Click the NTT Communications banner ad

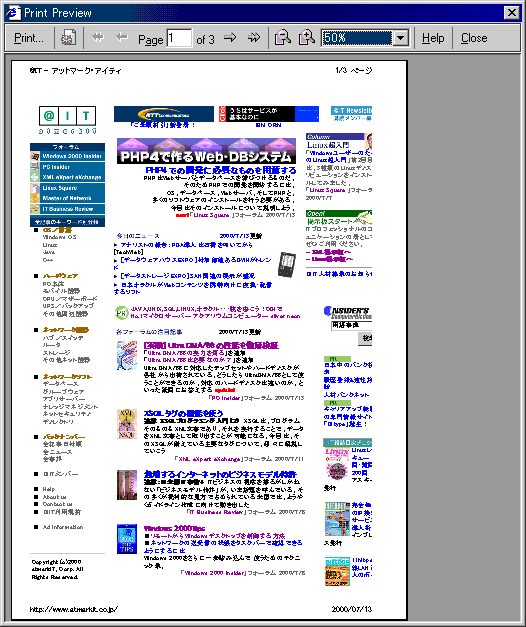[x=164, y=114]
